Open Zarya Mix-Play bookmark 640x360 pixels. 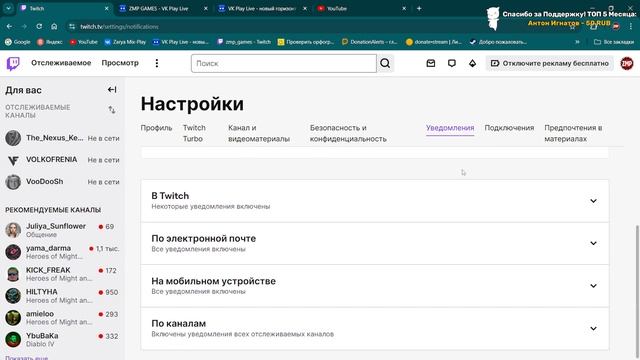pos(125,42)
